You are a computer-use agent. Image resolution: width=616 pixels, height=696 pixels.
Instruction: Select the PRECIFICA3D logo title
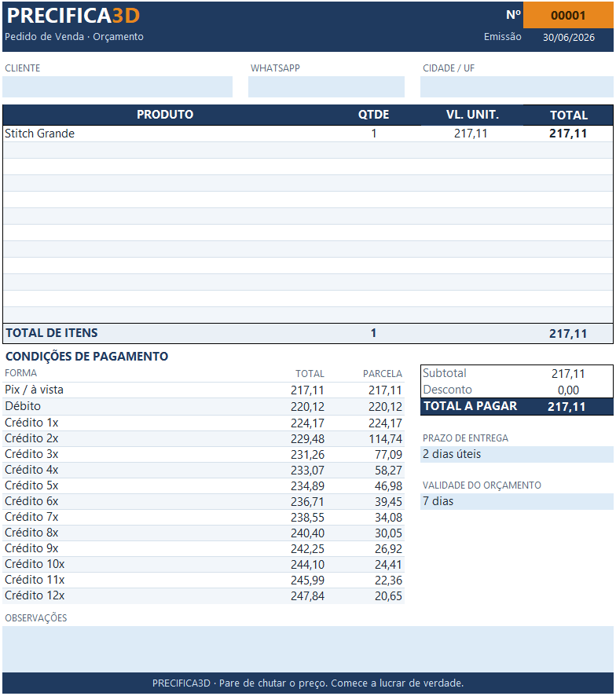(73, 16)
